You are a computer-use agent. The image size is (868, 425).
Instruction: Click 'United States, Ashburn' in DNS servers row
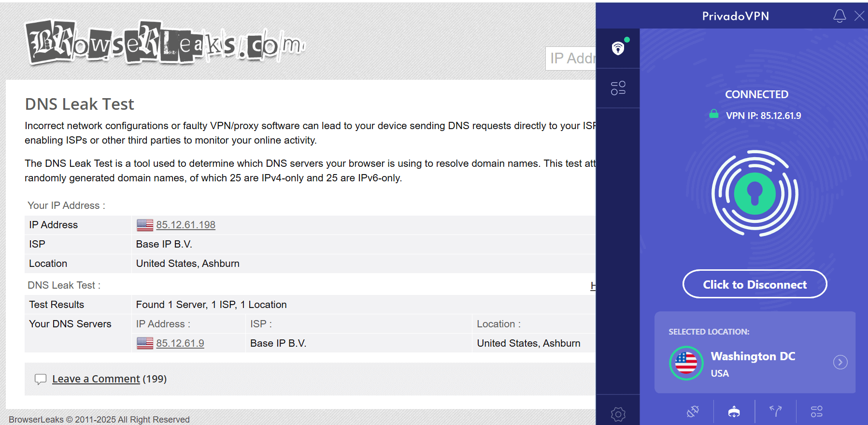click(528, 343)
